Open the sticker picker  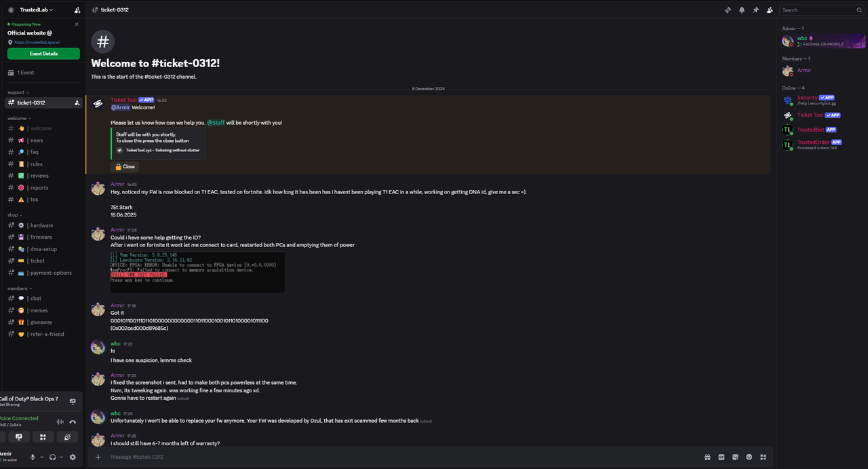click(735, 457)
